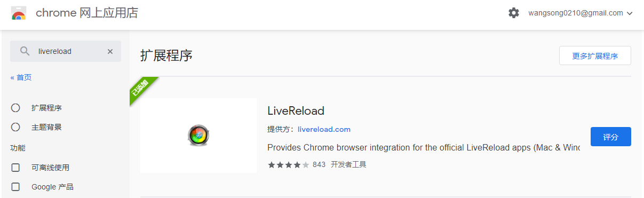Screen dimensions: 644x198
Task: Click the Chrome Web Store logo icon
Action: coord(19,13)
